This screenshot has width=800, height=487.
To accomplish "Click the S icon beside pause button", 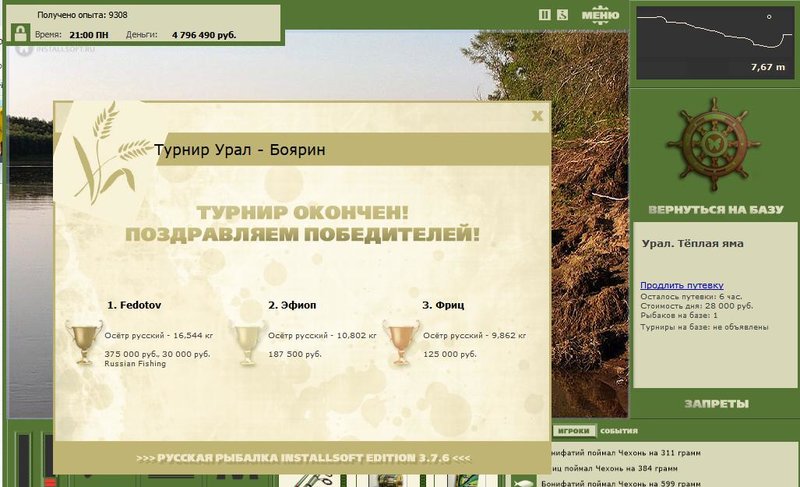I will (562, 15).
